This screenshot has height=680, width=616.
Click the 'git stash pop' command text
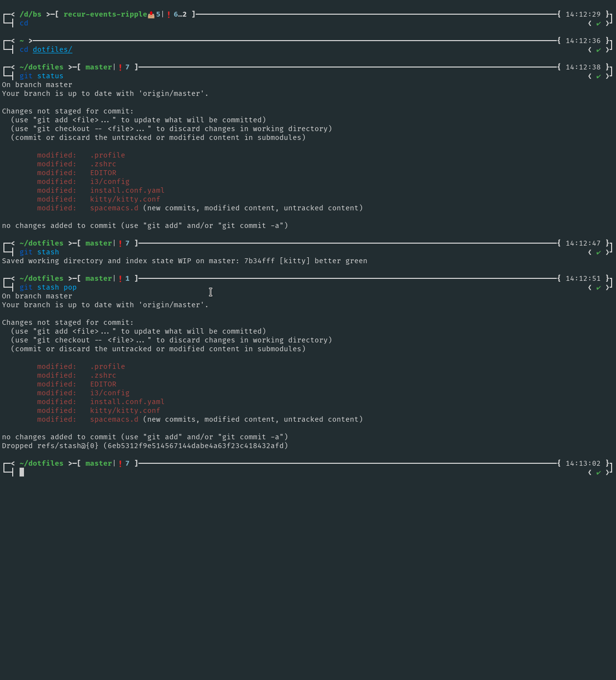(x=48, y=287)
